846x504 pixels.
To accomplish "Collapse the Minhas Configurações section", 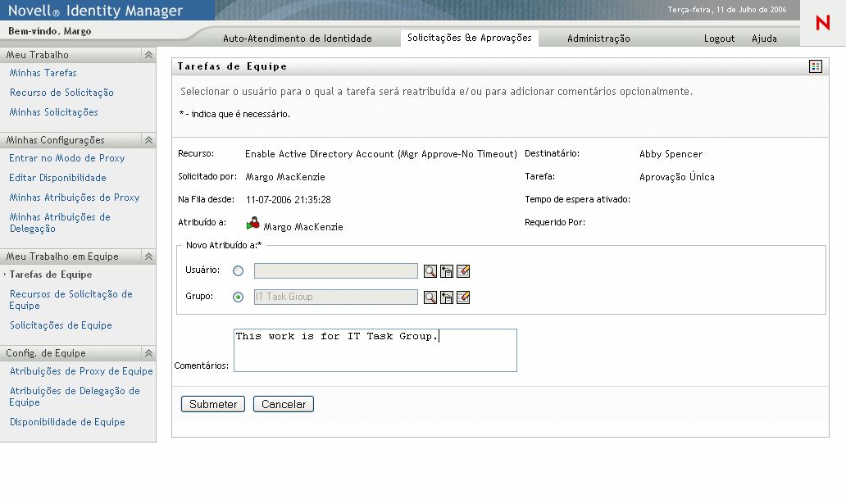I will (x=148, y=140).
